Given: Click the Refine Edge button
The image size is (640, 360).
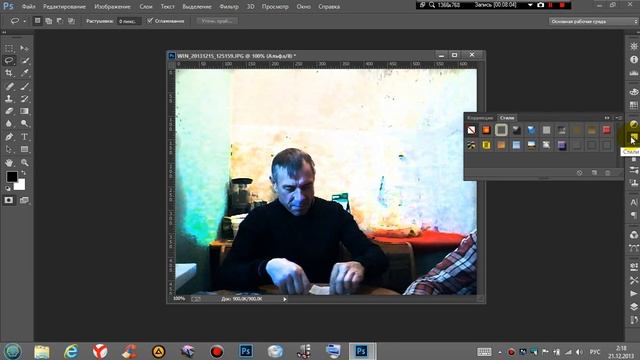Looking at the screenshot, I should (217, 21).
